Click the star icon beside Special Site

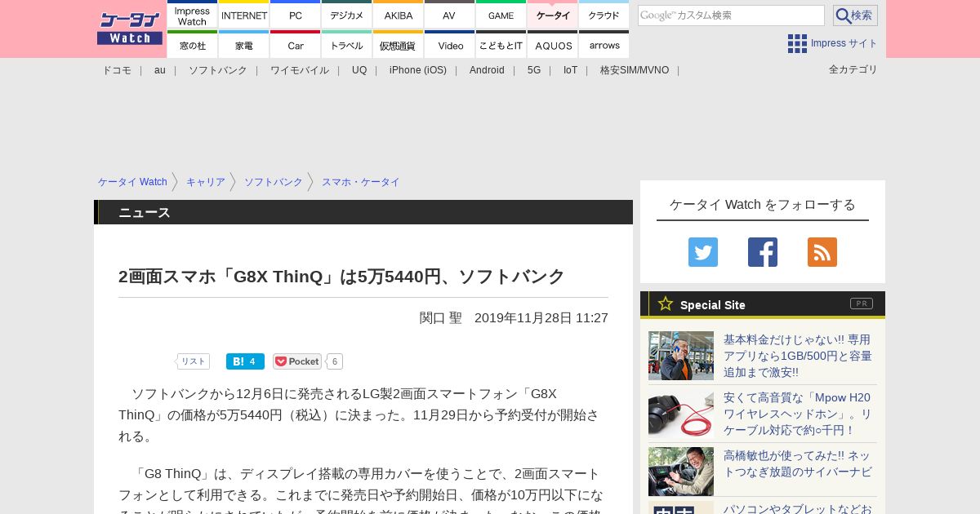coord(666,304)
